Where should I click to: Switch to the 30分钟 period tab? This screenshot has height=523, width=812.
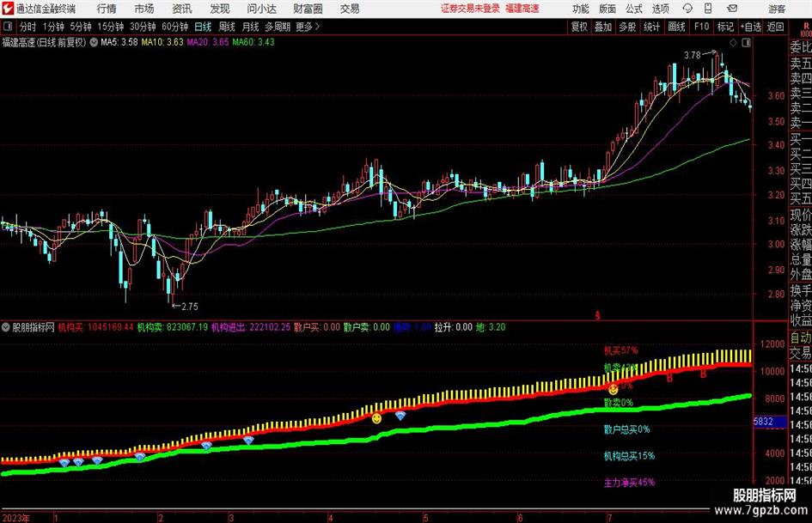143,27
